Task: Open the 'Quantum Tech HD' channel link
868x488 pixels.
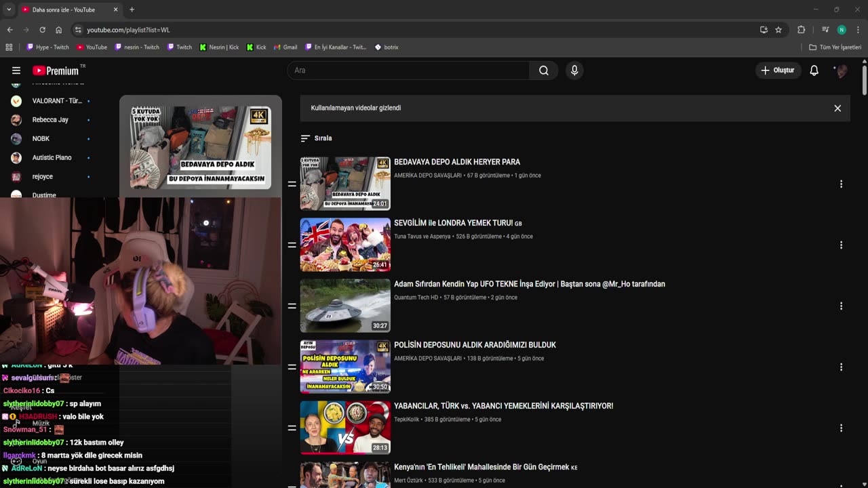Action: (x=416, y=298)
